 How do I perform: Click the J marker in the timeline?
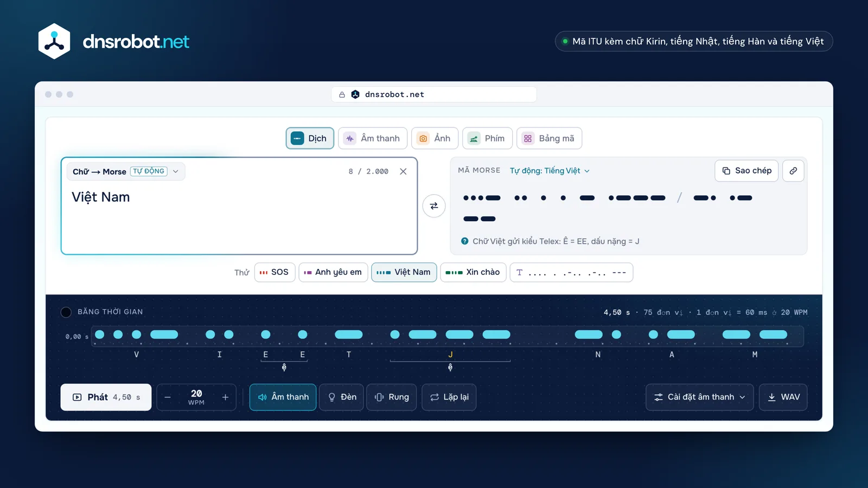click(450, 355)
